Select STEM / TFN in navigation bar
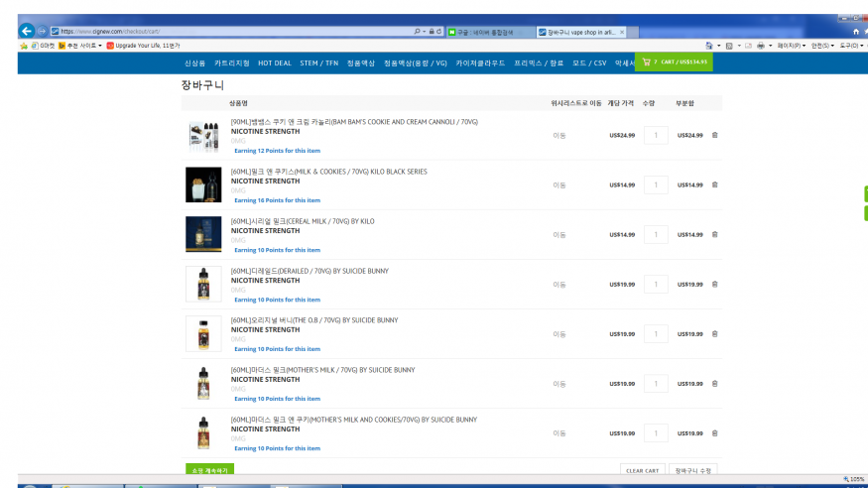 coord(318,62)
